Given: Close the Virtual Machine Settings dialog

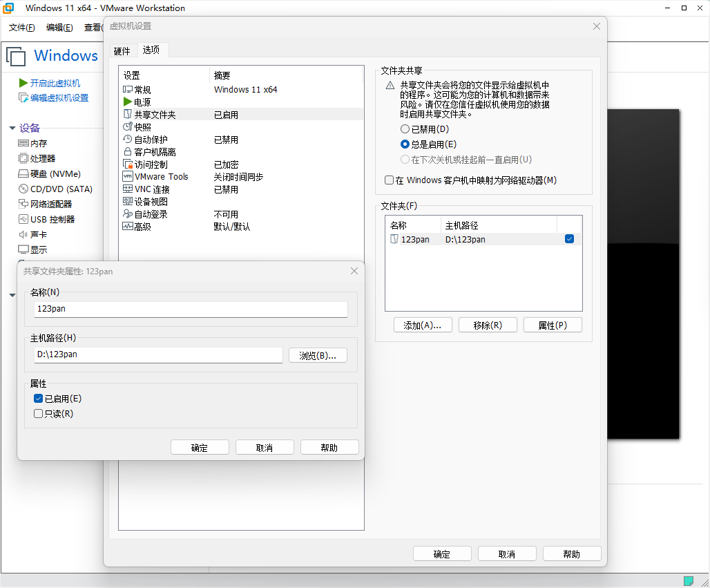Looking at the screenshot, I should pyautogui.click(x=596, y=26).
